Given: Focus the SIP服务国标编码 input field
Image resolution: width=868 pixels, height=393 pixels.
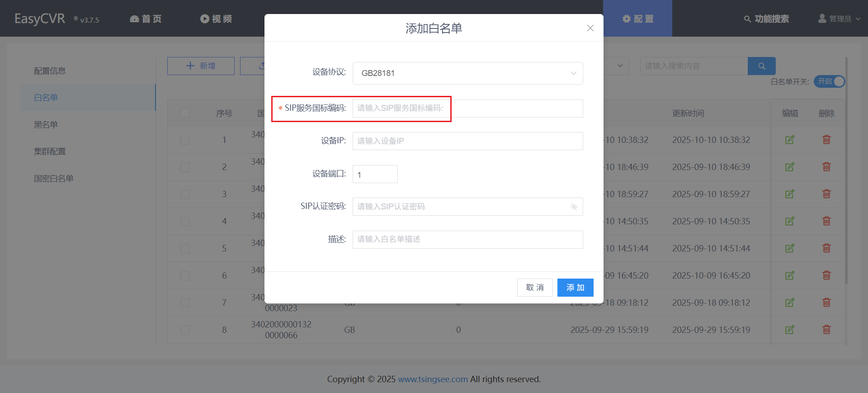Looking at the screenshot, I should [467, 109].
